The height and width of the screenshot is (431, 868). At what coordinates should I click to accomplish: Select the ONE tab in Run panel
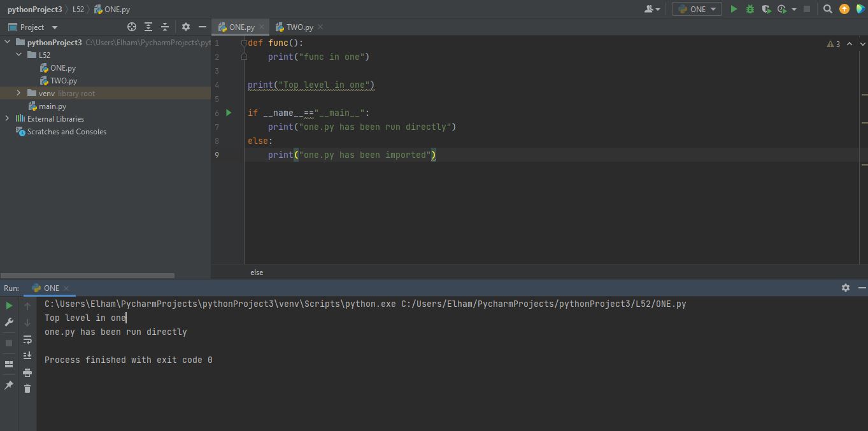click(x=50, y=288)
